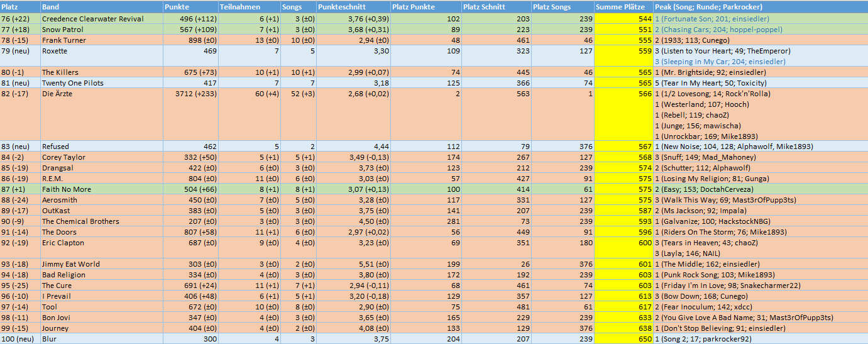Click the '82 (-17)' rank cell
868x344 pixels.
(x=20, y=114)
